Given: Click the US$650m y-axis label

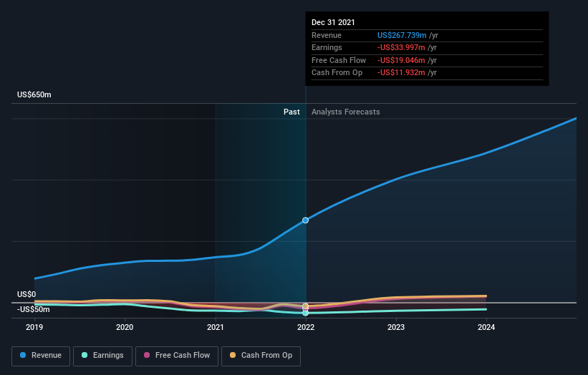Looking at the screenshot, I should point(34,94).
